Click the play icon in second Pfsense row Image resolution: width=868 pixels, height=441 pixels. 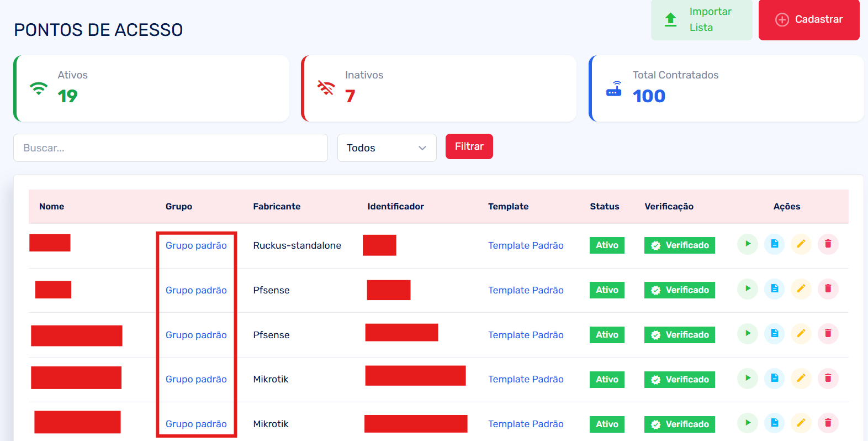(x=747, y=333)
